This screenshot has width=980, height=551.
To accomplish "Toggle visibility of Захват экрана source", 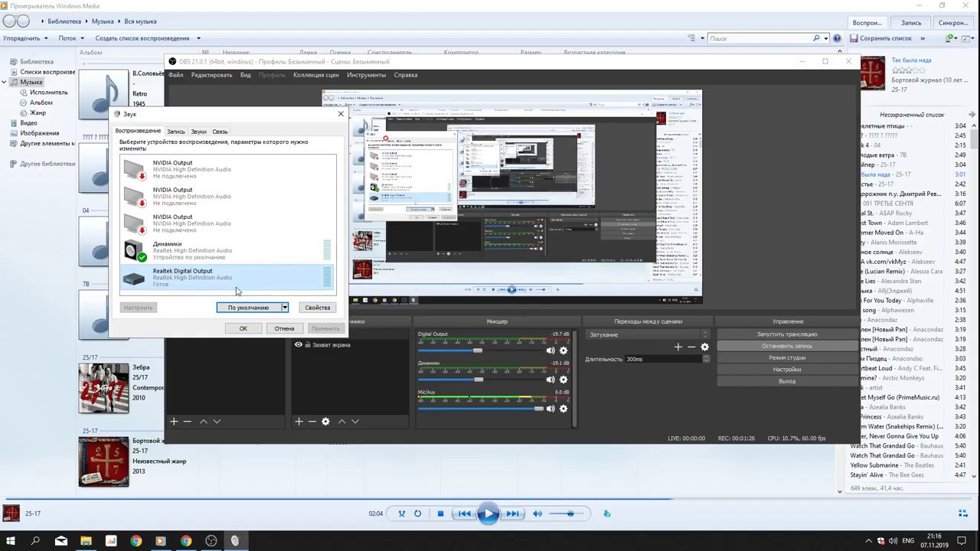I will [x=299, y=345].
